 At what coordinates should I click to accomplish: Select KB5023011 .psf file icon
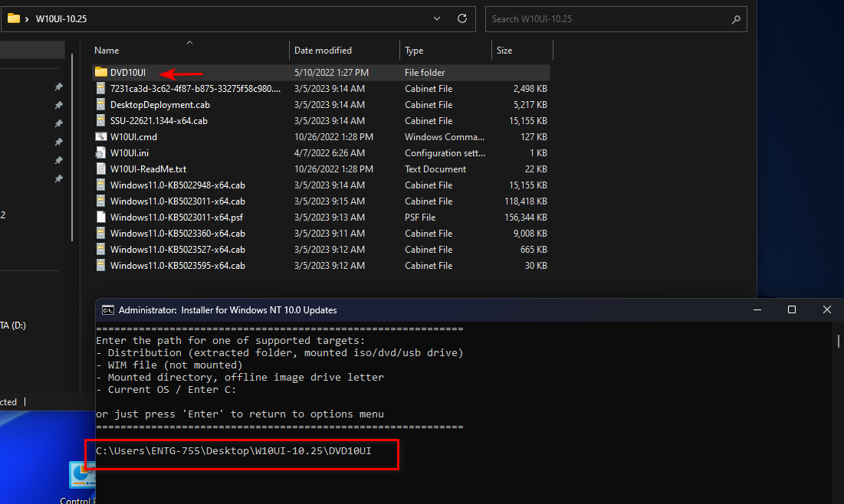[x=100, y=218]
